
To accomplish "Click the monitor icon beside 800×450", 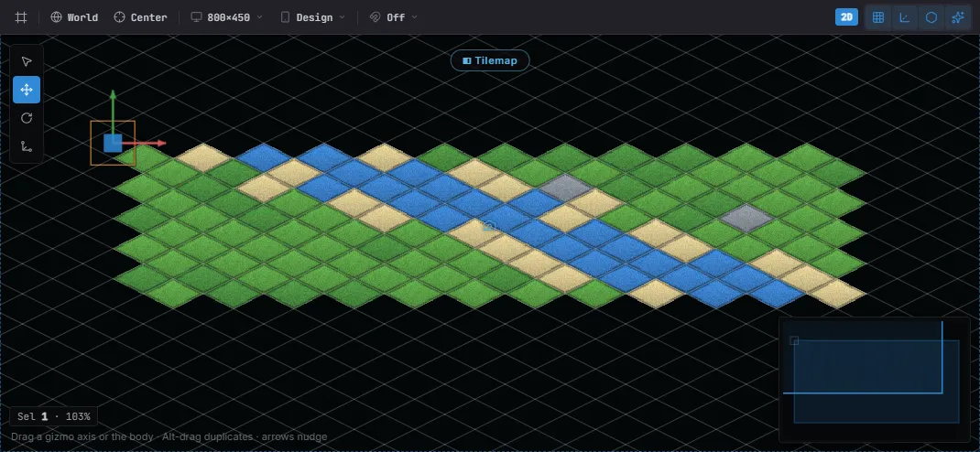I will point(196,17).
